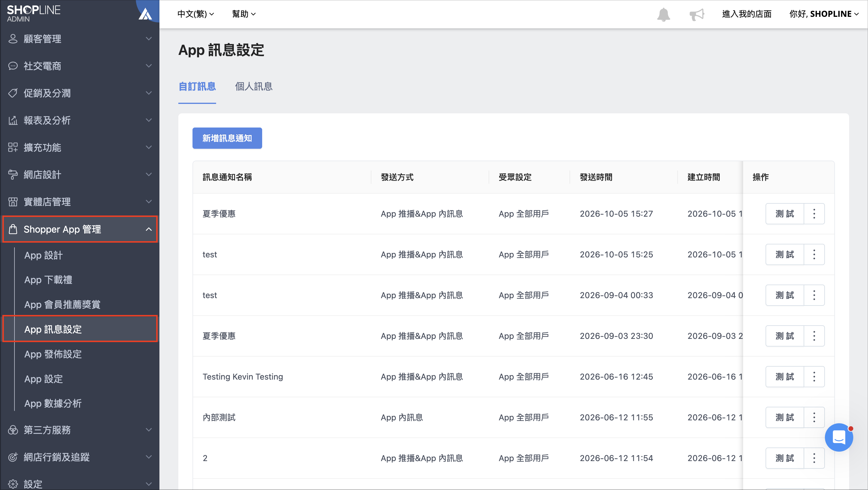
Task: Open App 下載禮 in sidebar
Action: (48, 280)
